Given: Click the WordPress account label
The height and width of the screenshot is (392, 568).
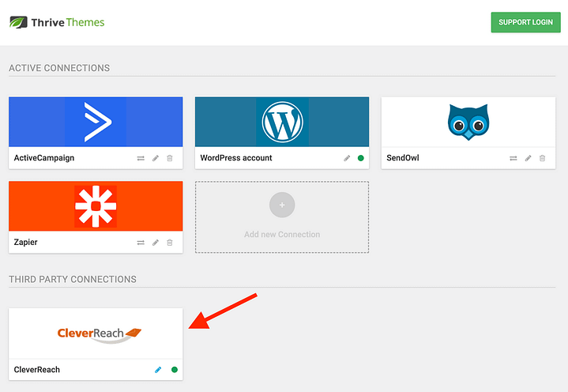Looking at the screenshot, I should click(236, 158).
